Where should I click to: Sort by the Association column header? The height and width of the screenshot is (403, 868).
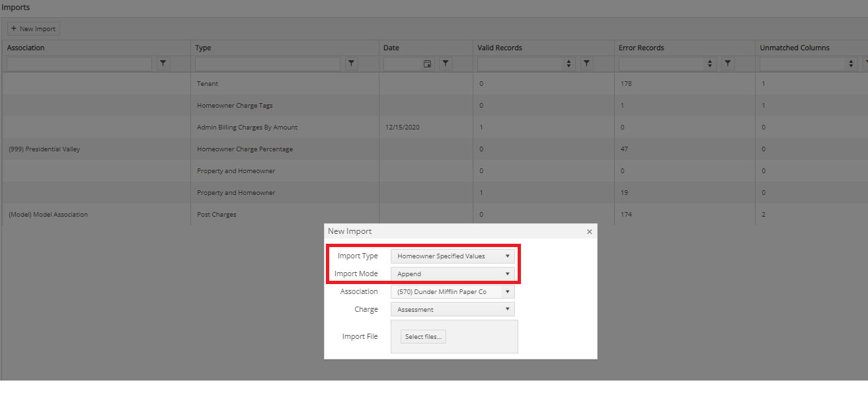coord(26,48)
